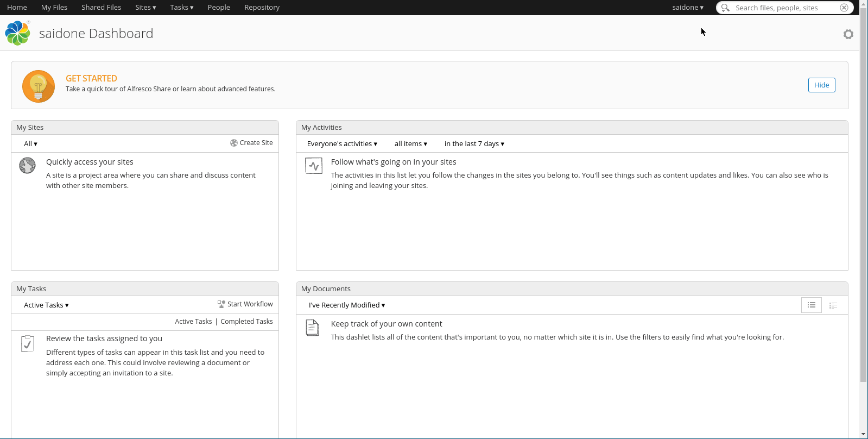This screenshot has width=868, height=439.
Task: Click the Get Started lightbulb icon
Action: pyautogui.click(x=39, y=86)
